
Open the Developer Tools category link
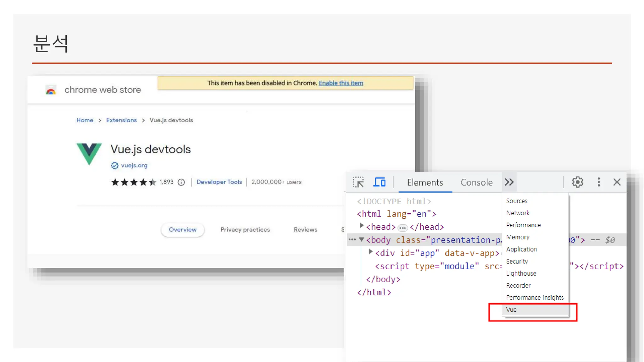click(219, 182)
